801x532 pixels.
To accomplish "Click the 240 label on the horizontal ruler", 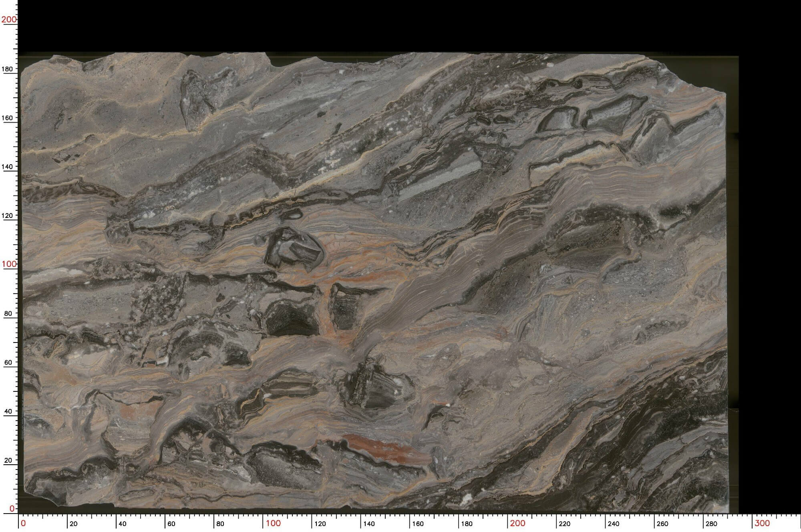I will tap(613, 524).
